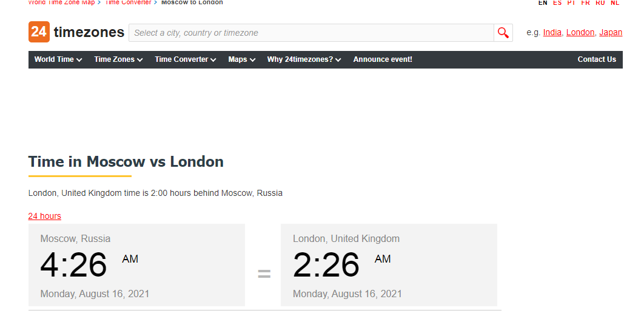Expand the Maps chevron arrow
Screen dimensions: 644x319
(x=253, y=60)
